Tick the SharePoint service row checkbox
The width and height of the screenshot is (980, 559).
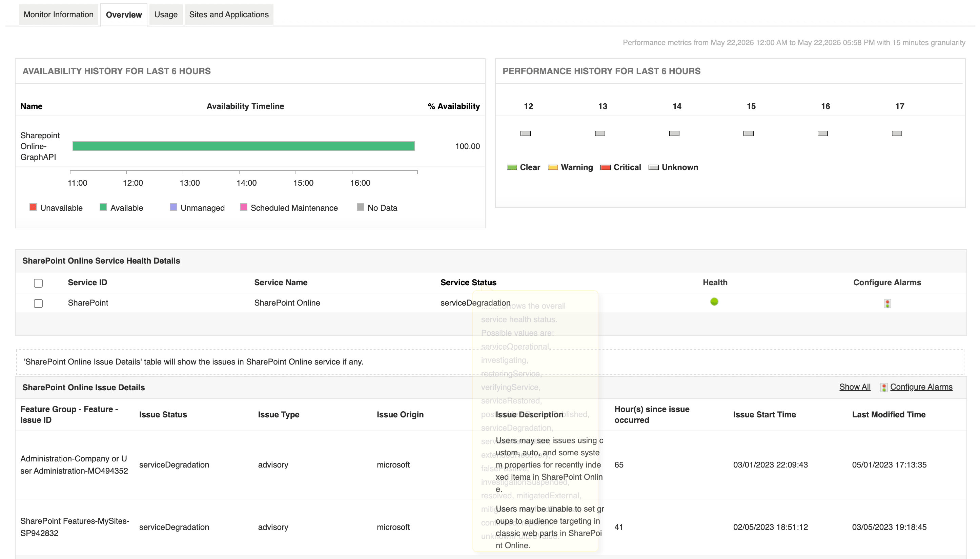coord(38,303)
